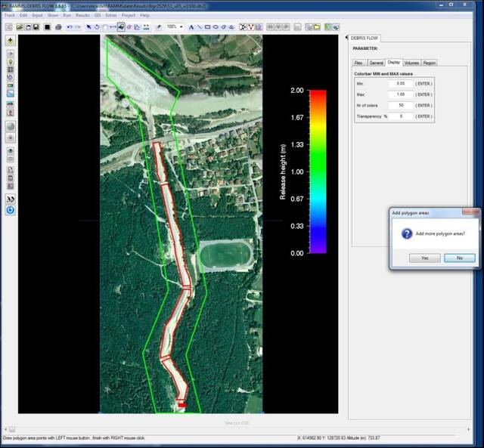Image resolution: width=484 pixels, height=448 pixels.
Task: Open the Input menu
Action: pos(37,15)
